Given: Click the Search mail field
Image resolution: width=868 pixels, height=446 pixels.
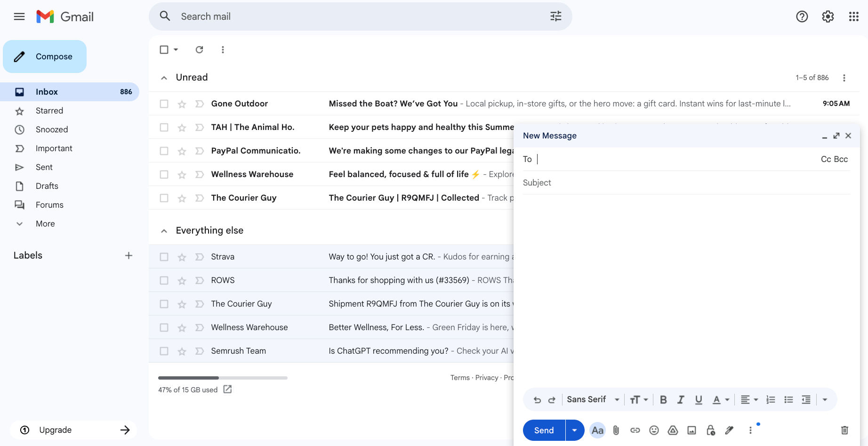Looking at the screenshot, I should point(360,16).
